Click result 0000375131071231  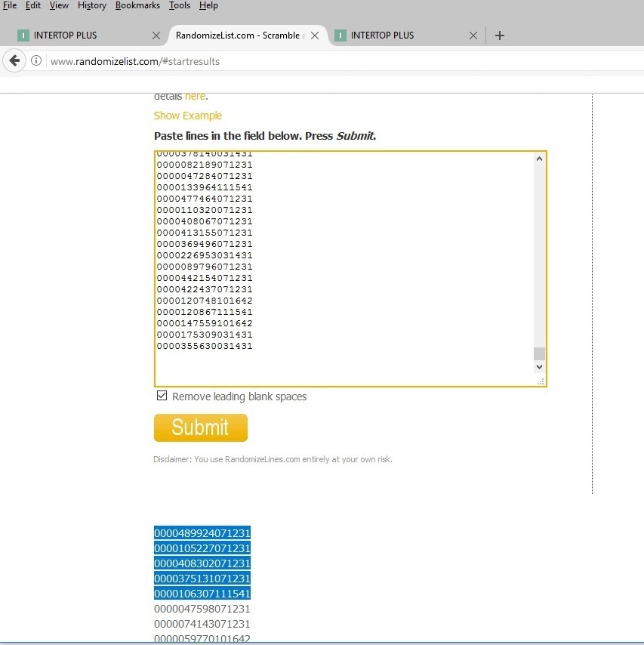click(x=202, y=579)
